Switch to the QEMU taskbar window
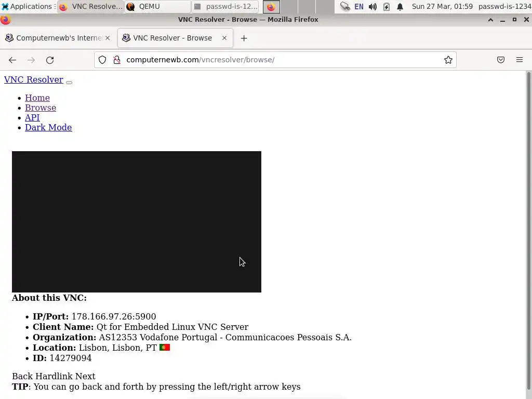This screenshot has height=399, width=532. coord(157,6)
